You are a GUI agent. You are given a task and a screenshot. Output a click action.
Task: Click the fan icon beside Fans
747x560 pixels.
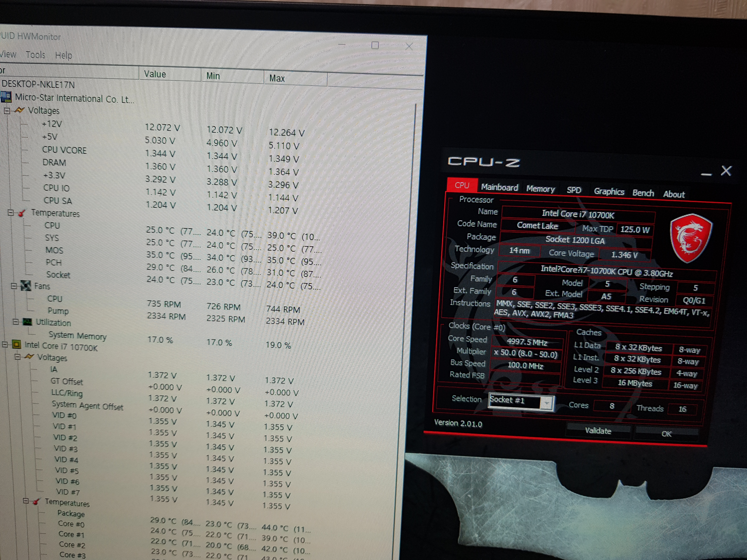[x=26, y=286]
